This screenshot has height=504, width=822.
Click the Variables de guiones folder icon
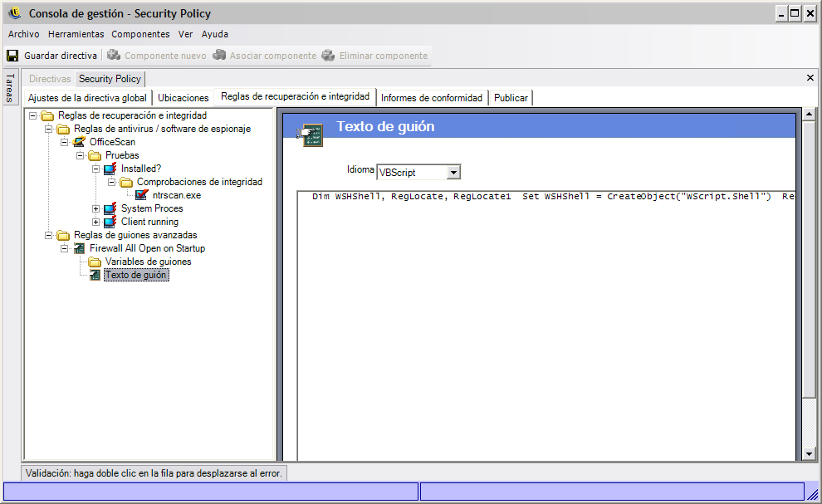(x=95, y=262)
